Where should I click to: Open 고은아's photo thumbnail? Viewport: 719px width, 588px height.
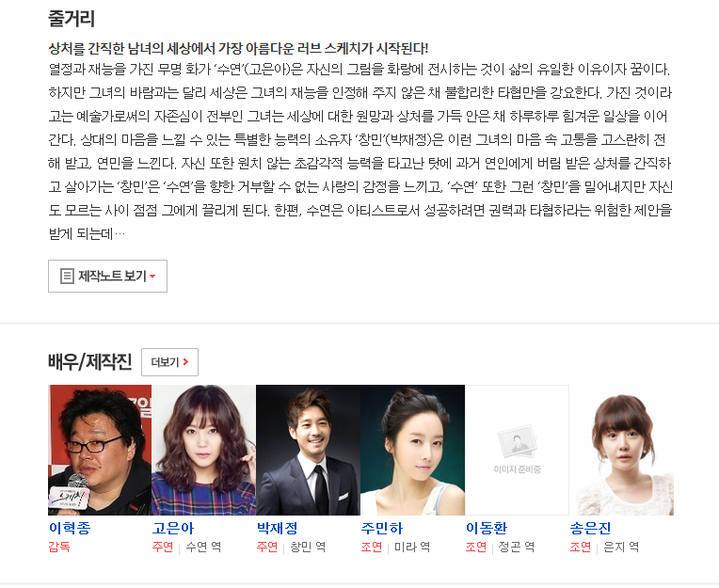coord(203,450)
